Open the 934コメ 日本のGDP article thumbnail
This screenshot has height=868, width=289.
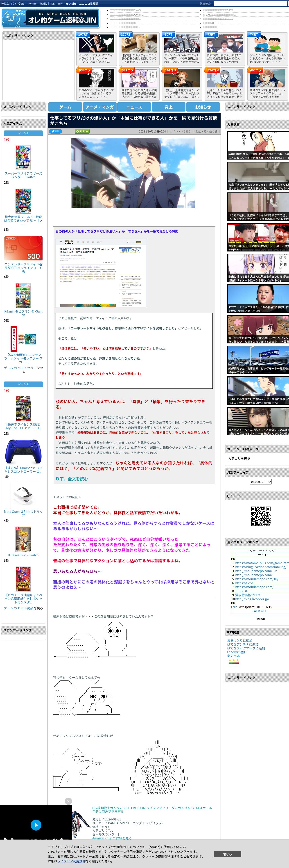coord(97,78)
